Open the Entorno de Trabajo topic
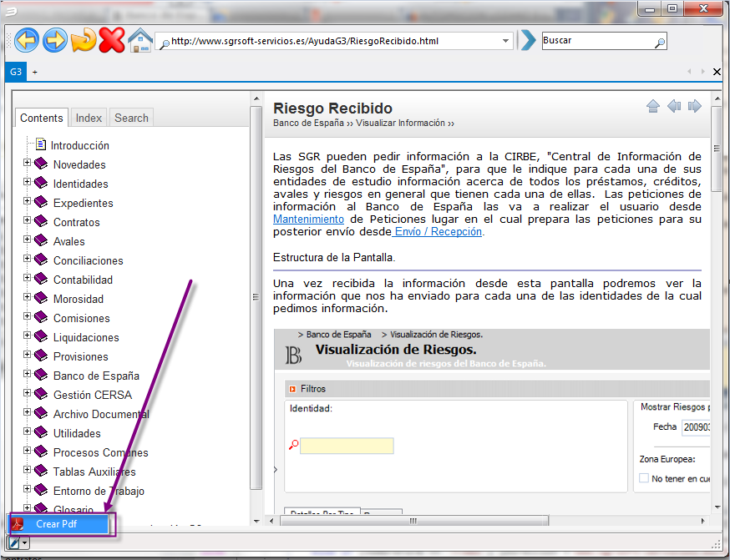 (99, 491)
